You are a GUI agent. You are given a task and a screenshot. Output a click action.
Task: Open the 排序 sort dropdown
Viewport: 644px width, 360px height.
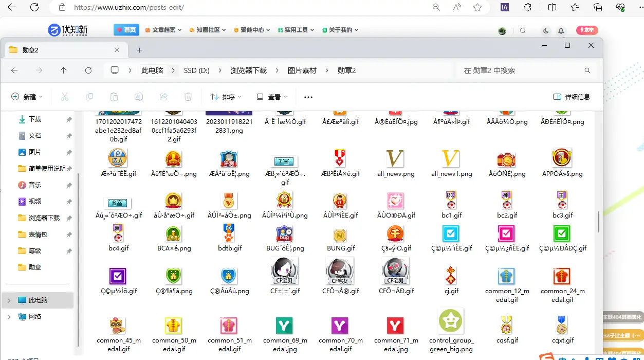pyautogui.click(x=226, y=97)
